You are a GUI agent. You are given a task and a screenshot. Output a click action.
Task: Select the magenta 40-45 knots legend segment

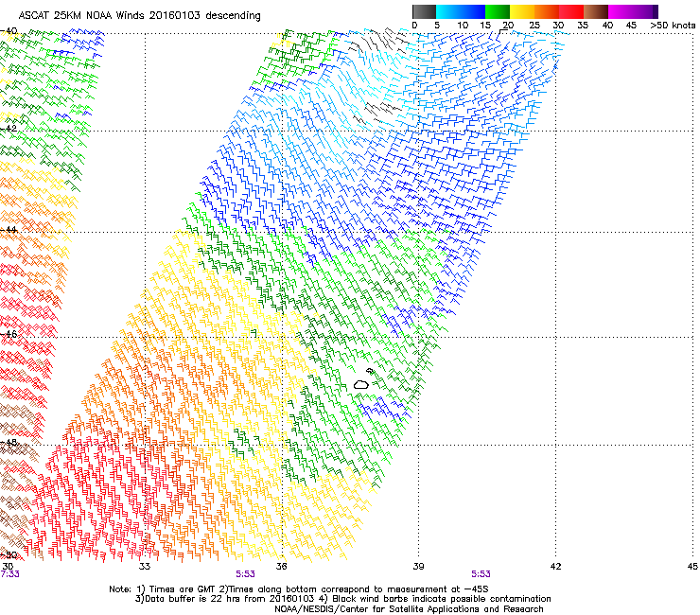[621, 11]
